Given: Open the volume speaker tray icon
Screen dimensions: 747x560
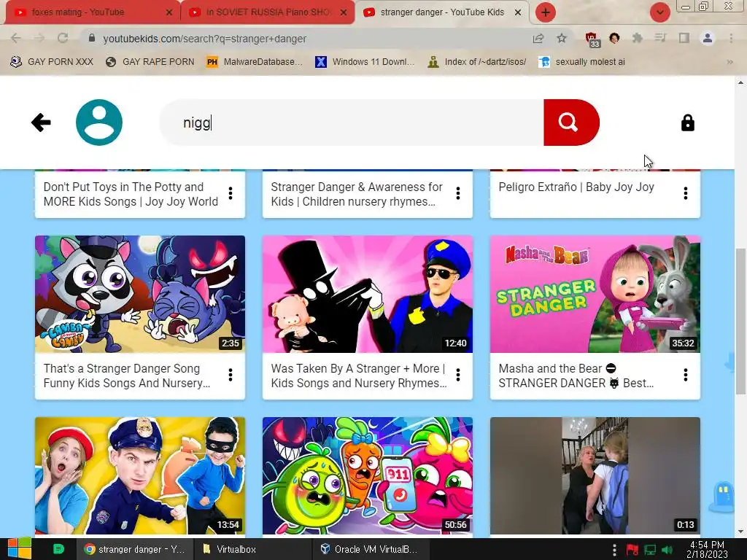Looking at the screenshot, I should click(667, 550).
